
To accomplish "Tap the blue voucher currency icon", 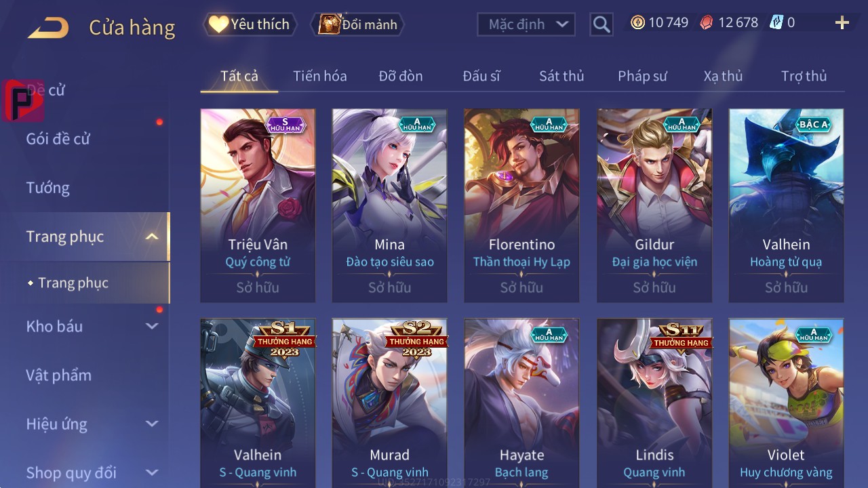I will point(776,22).
